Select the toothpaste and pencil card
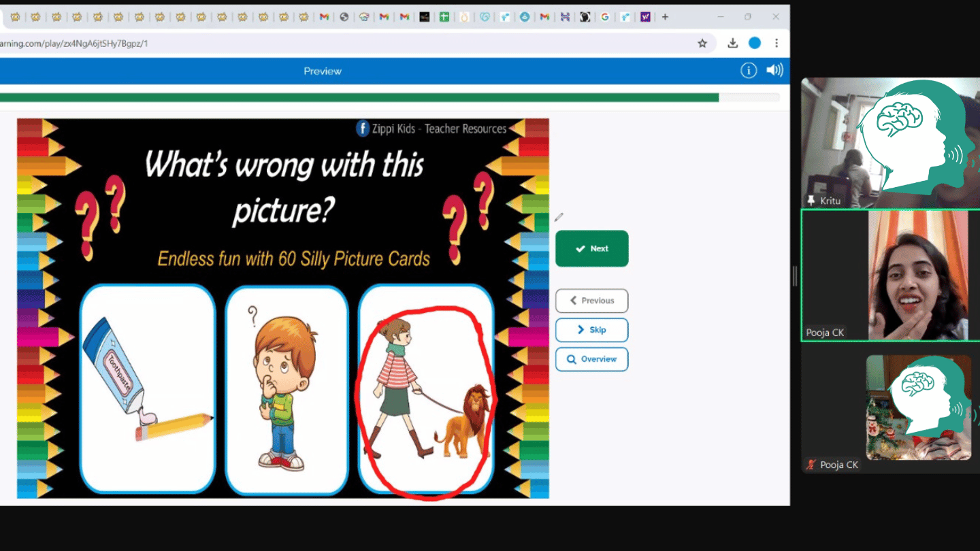 coord(148,389)
